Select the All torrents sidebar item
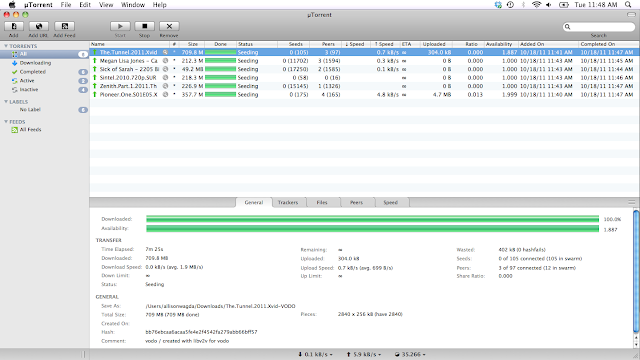This screenshot has width=640, height=360. pyautogui.click(x=45, y=54)
